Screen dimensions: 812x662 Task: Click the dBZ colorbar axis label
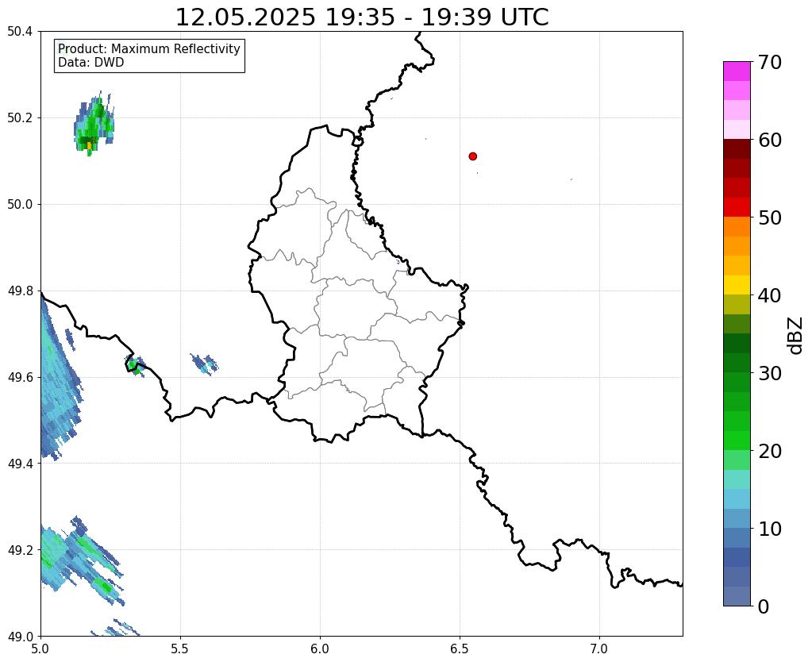pyautogui.click(x=796, y=336)
